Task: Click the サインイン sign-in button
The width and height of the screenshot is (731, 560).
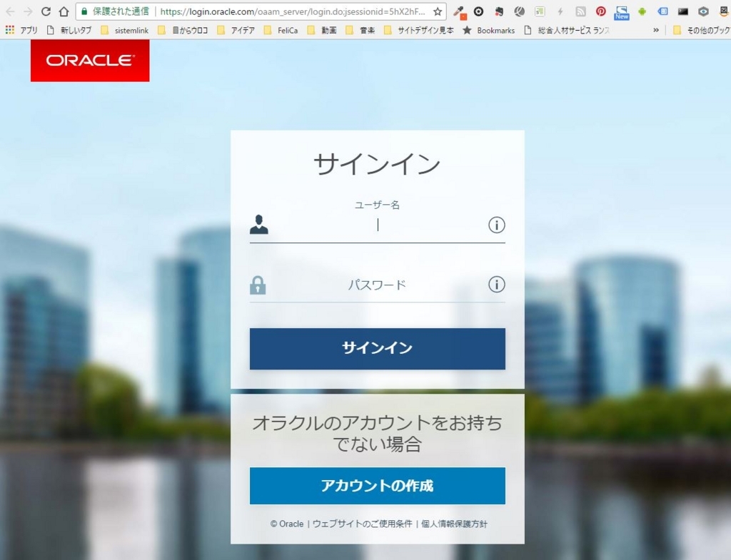Action: [x=377, y=349]
